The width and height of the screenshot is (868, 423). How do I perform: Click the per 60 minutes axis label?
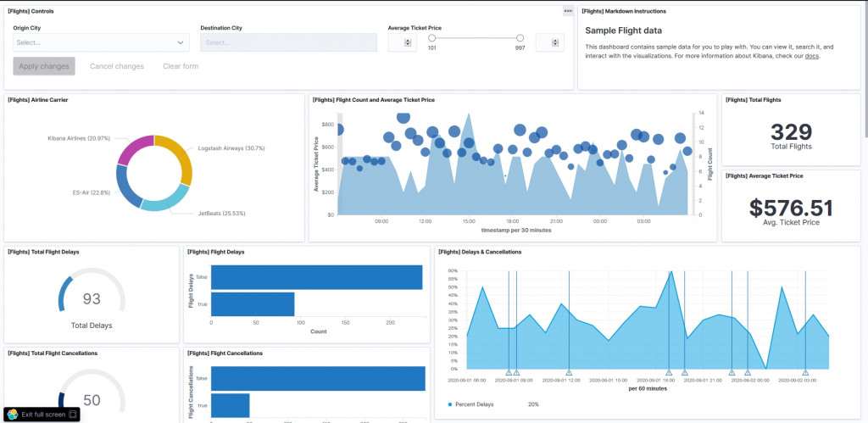648,389
